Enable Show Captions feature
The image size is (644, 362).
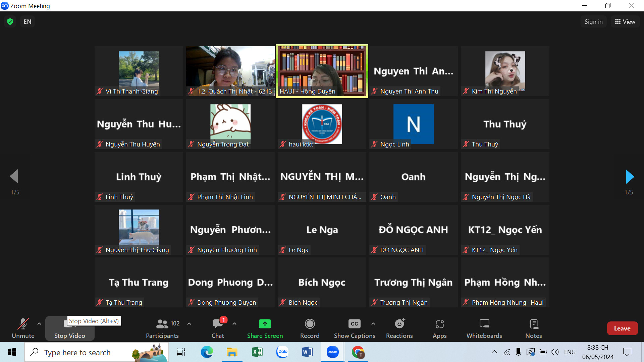point(354,328)
